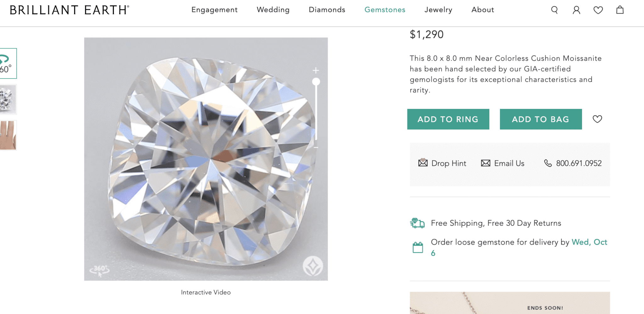Activate the 360 rotation icon on the image

coord(100,269)
